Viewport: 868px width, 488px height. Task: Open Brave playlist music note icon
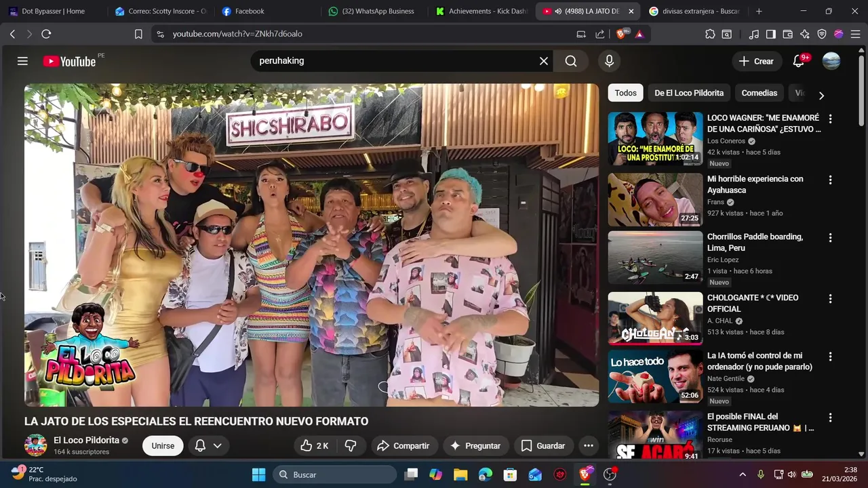pos(754,34)
